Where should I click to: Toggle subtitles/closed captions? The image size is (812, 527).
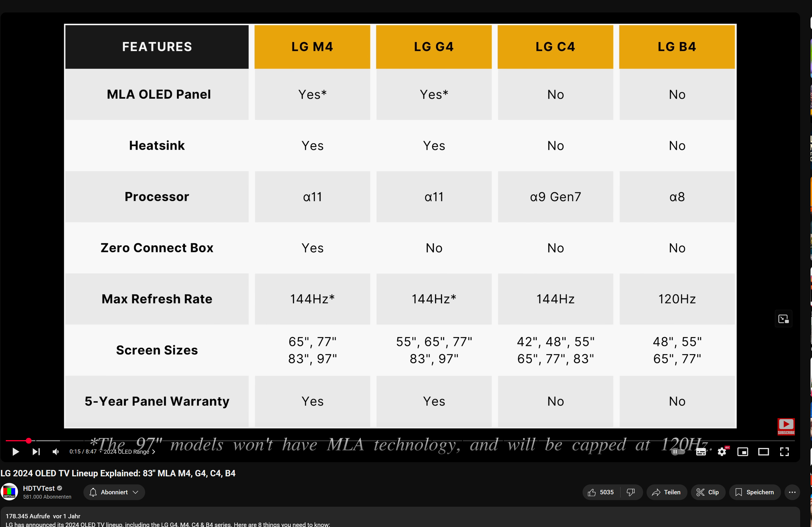tap(701, 452)
